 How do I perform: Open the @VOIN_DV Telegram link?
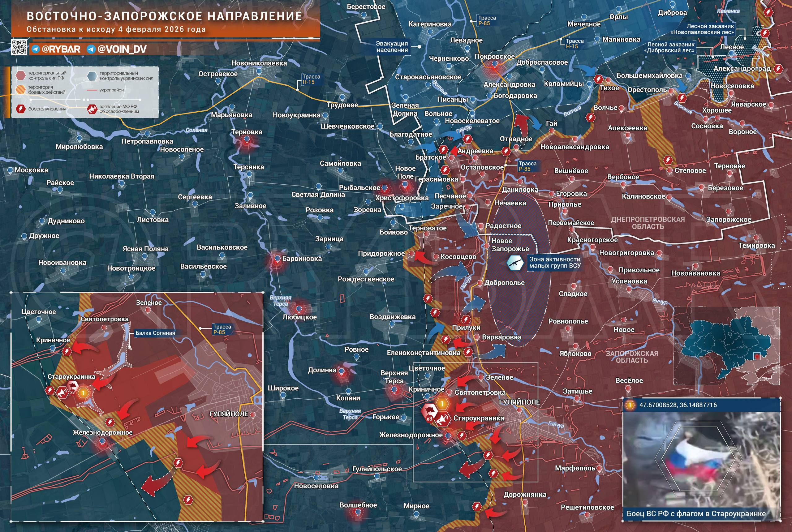click(117, 49)
